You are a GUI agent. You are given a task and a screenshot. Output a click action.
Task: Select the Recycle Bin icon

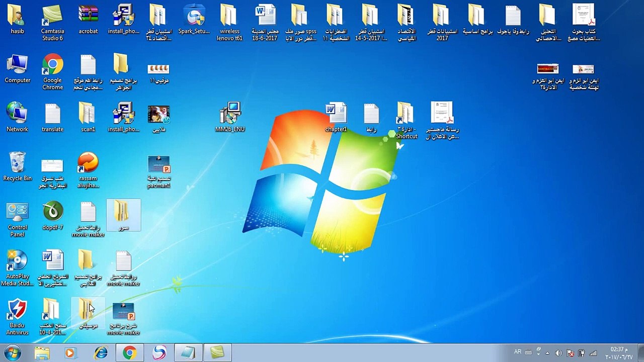[17, 166]
